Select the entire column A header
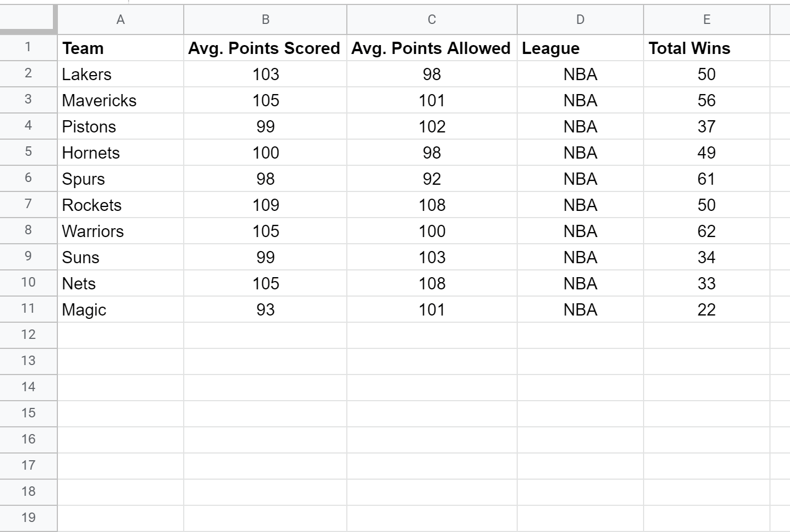The height and width of the screenshot is (532, 790). [120, 19]
